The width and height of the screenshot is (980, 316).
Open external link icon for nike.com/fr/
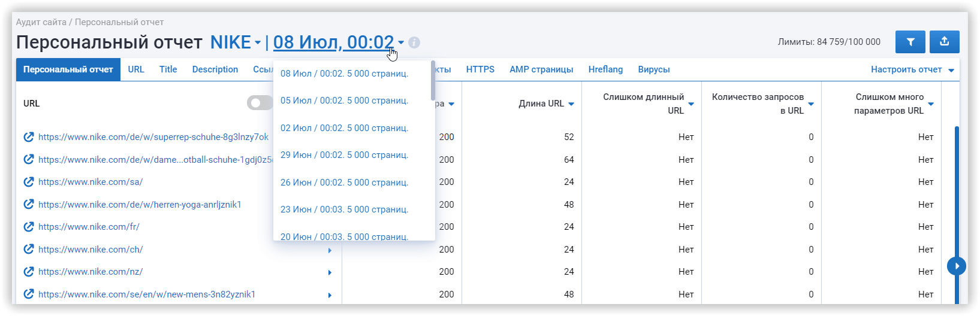(x=28, y=227)
